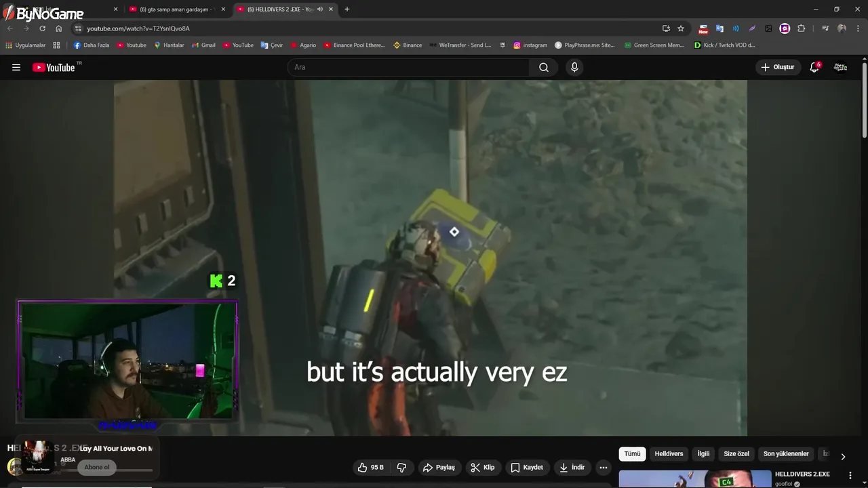This screenshot has width=868, height=488.
Task: Open YouTube notifications bell
Action: [x=814, y=67]
